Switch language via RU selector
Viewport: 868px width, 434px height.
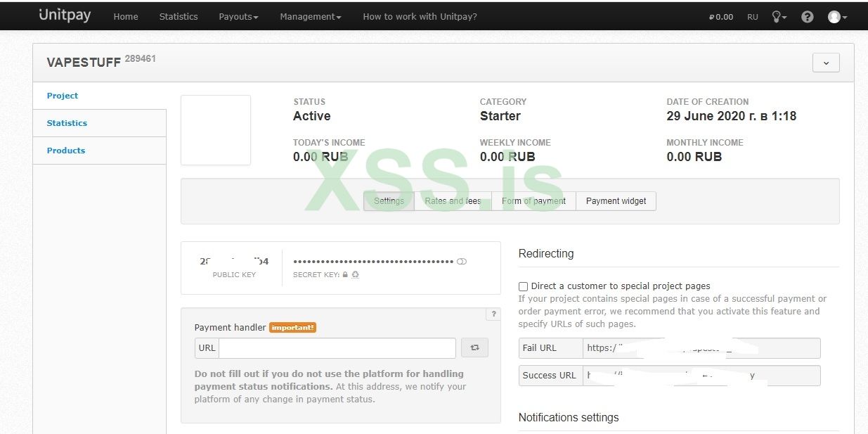click(x=753, y=17)
